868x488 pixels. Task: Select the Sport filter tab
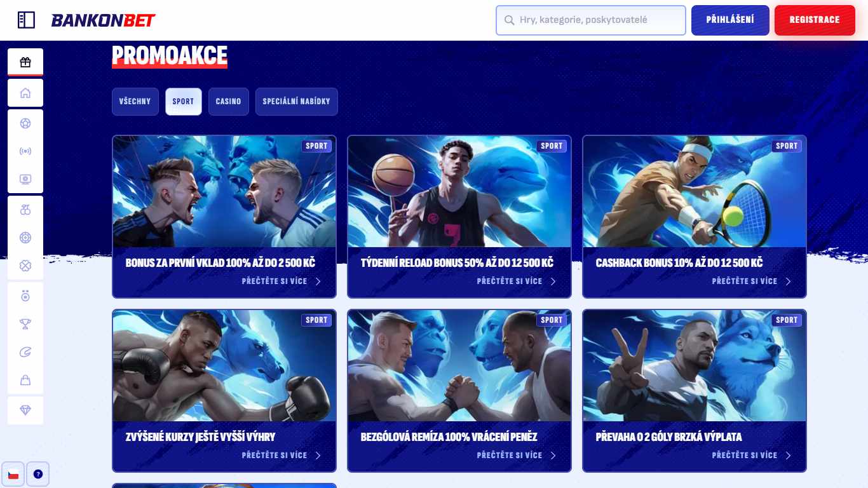184,102
